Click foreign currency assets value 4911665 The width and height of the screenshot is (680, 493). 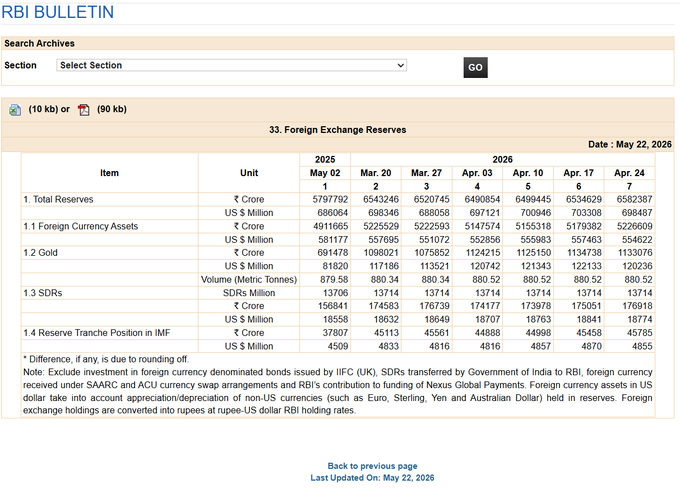pyautogui.click(x=330, y=226)
